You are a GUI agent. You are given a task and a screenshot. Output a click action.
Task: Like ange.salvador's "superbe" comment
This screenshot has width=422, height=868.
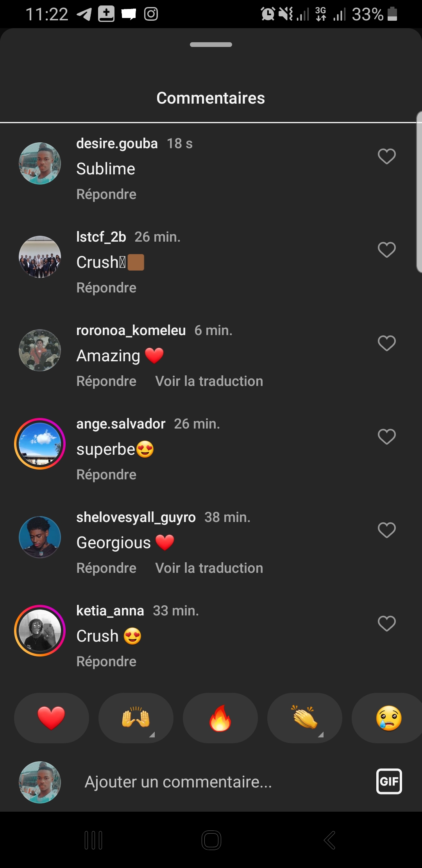coord(386,437)
